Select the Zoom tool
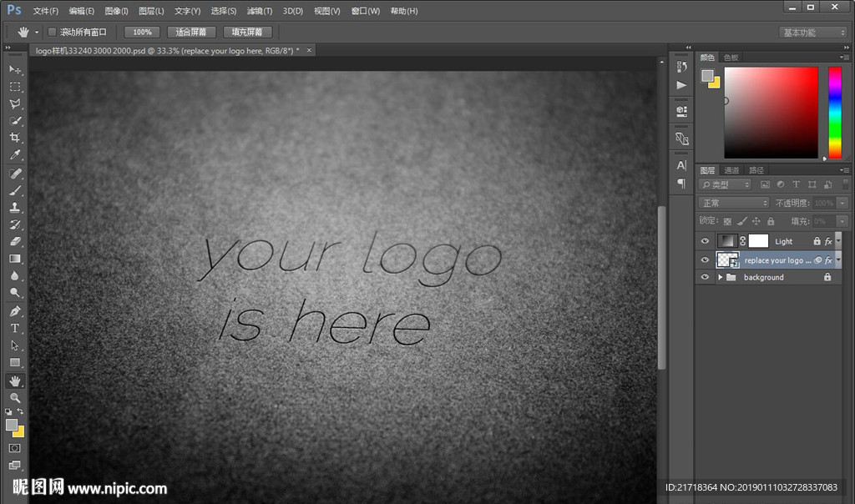 tap(15, 398)
